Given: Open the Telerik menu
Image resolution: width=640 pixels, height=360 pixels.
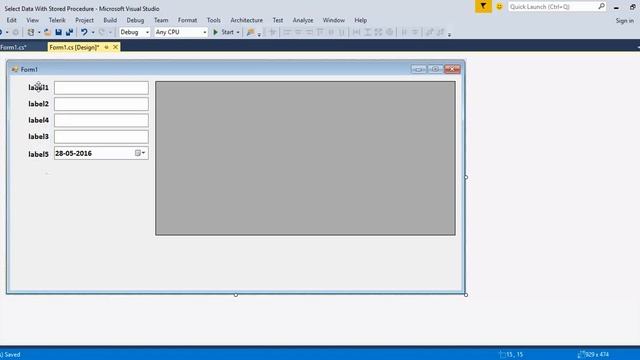Looking at the screenshot, I should tap(57, 20).
